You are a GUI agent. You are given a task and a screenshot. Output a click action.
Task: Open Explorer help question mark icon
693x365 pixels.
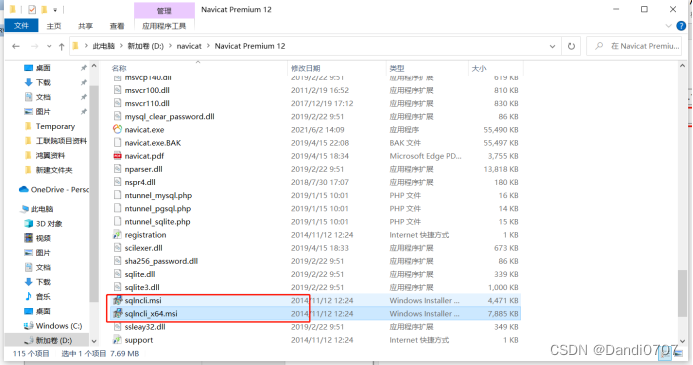point(681,26)
